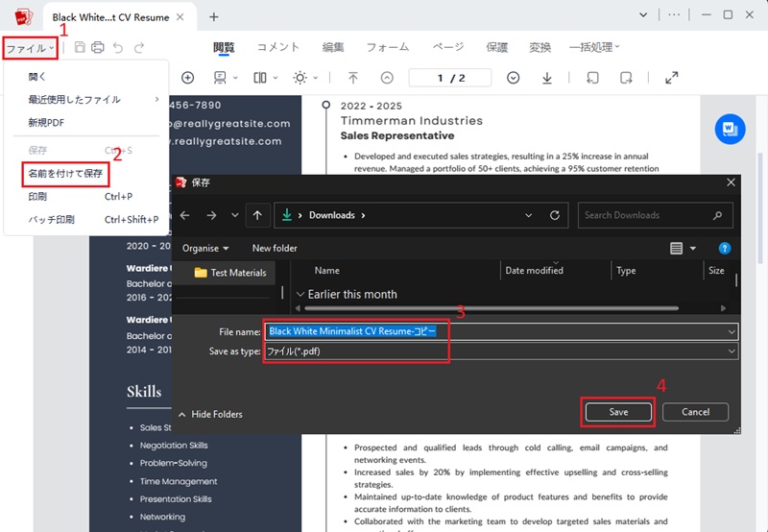Viewport: 768px width, 532px height.
Task: Click the Save button
Action: pos(618,412)
